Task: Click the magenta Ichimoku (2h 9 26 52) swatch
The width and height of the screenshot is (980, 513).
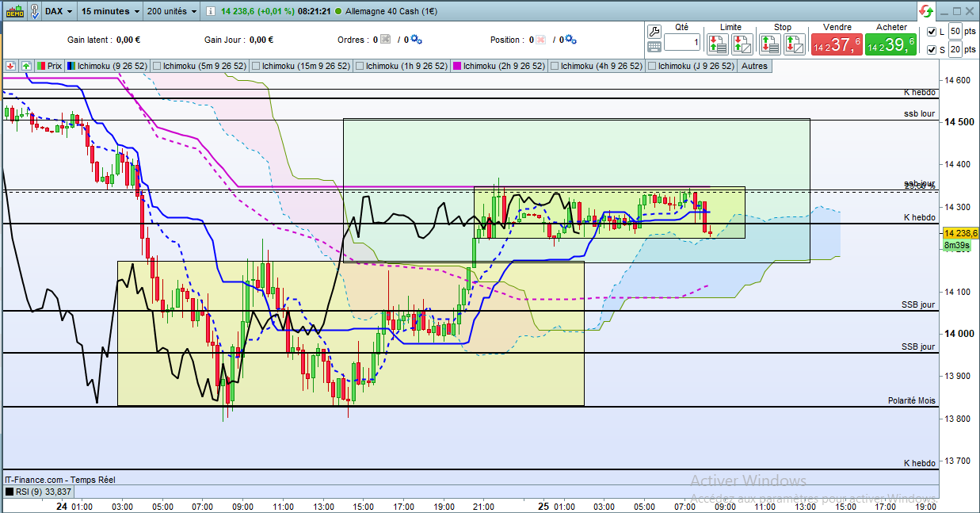Action: point(457,66)
